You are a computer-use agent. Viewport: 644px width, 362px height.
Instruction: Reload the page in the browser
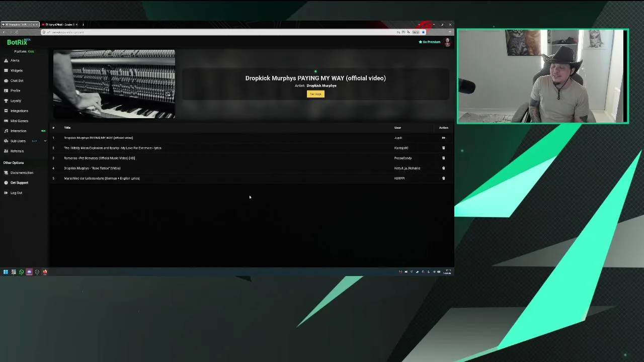point(17,32)
